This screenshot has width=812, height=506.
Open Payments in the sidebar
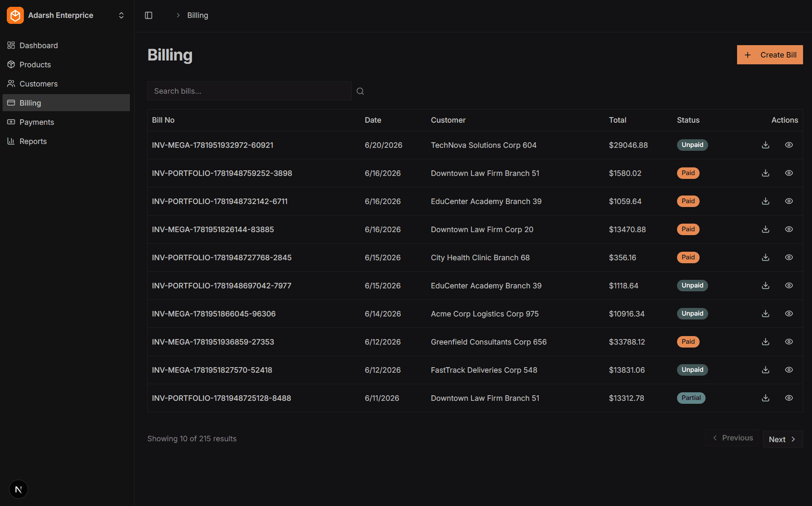click(x=66, y=122)
